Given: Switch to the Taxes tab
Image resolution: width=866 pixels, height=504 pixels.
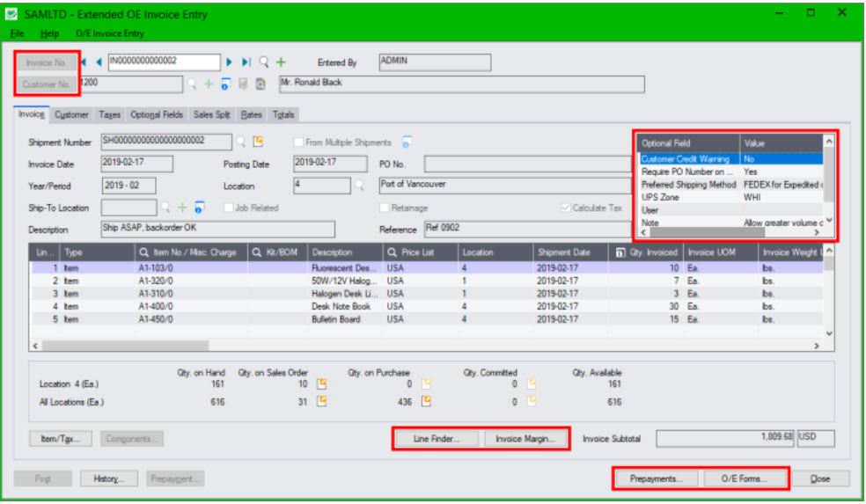Looking at the screenshot, I should pos(109,114).
